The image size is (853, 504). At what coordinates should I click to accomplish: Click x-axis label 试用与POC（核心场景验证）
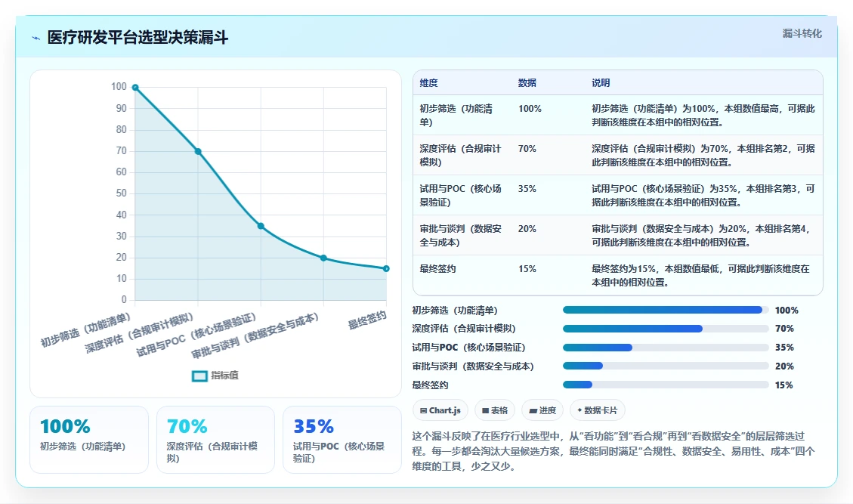pyautogui.click(x=196, y=335)
